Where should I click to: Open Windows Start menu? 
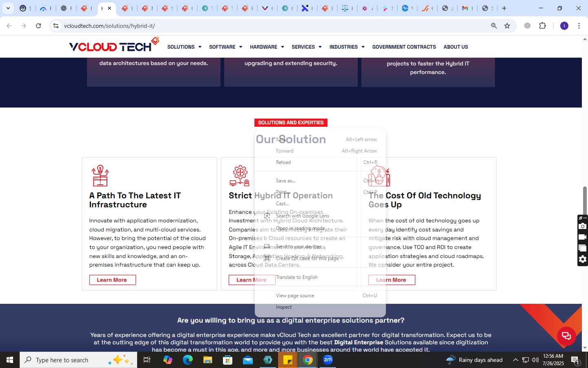coord(10,360)
